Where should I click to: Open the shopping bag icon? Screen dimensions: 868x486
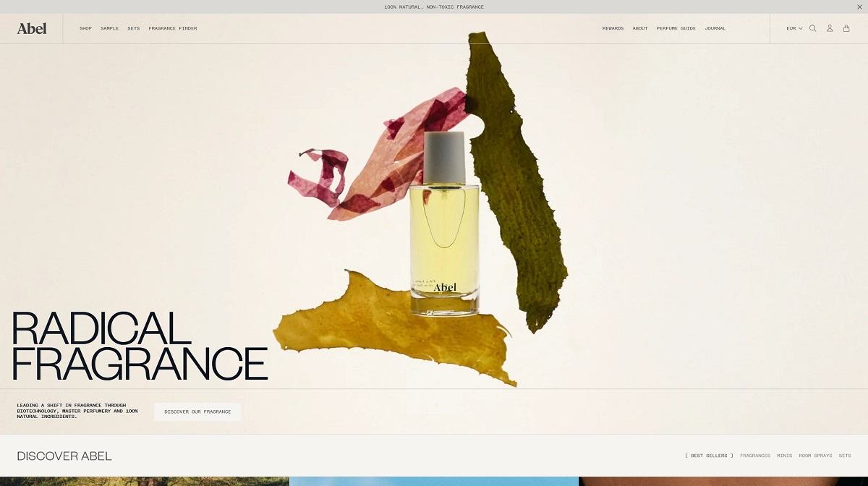pos(846,28)
